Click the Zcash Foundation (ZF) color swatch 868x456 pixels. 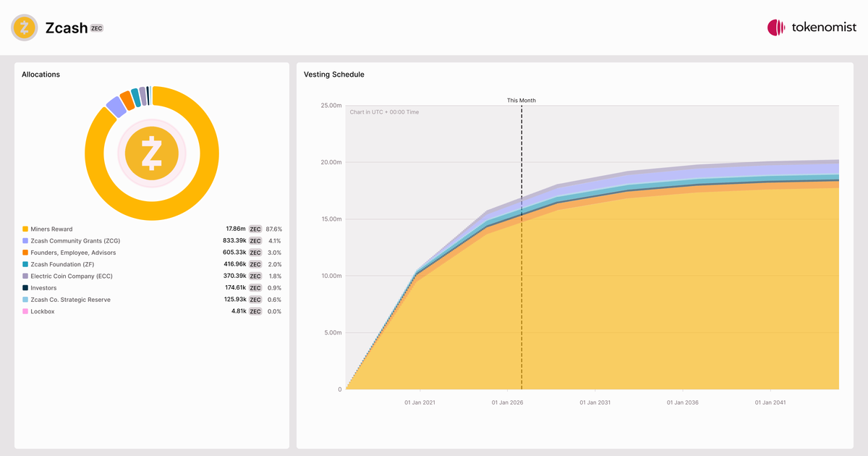coord(25,264)
